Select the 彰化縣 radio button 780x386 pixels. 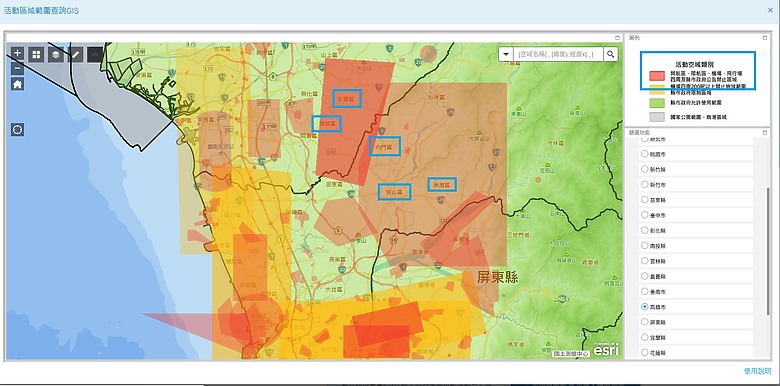point(644,230)
